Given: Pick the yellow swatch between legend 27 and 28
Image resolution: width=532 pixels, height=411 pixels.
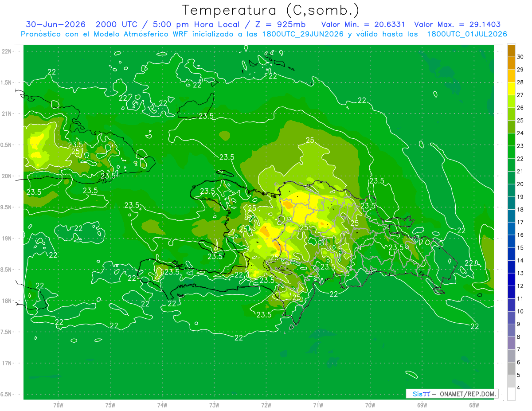Looking at the screenshot, I should pos(511,89).
